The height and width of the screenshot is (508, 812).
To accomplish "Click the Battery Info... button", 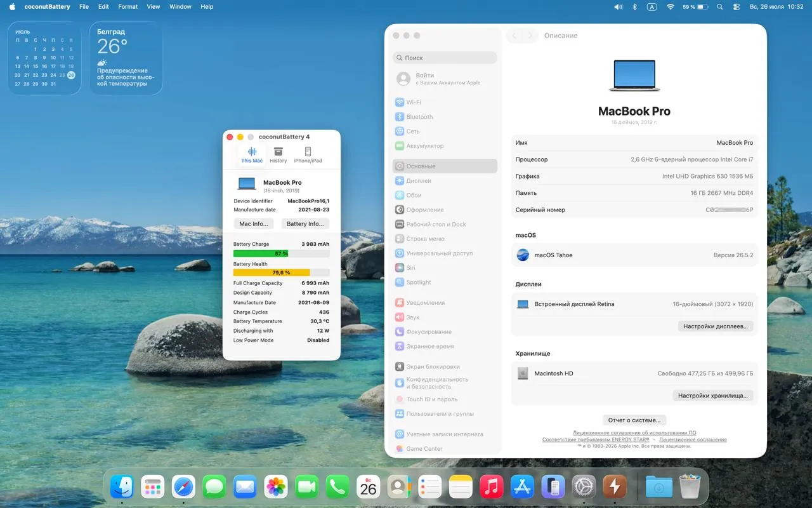I will pyautogui.click(x=305, y=224).
